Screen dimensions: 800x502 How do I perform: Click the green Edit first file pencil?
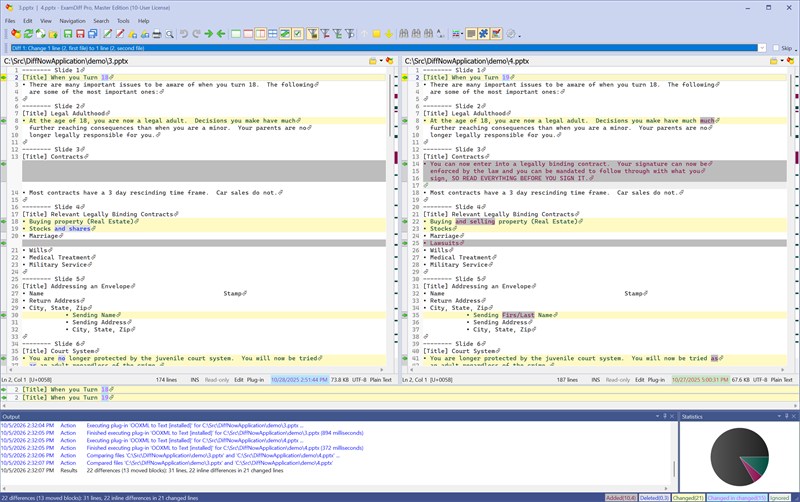coord(107,34)
